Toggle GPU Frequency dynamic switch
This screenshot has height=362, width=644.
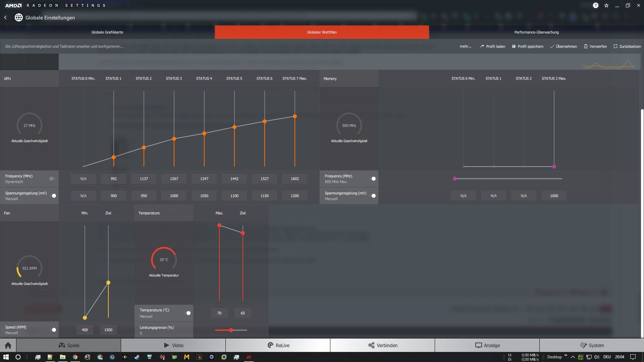[52, 179]
